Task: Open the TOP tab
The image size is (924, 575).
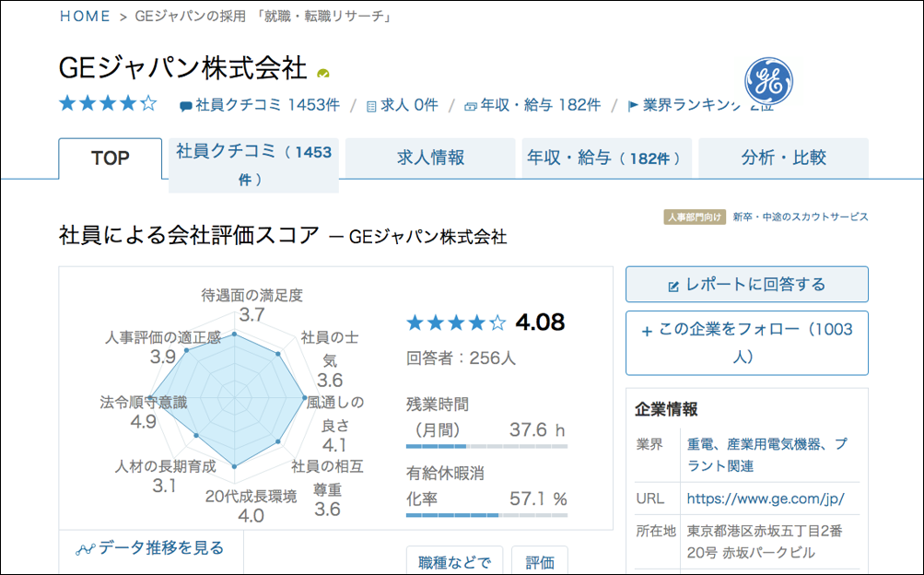Action: point(111,158)
